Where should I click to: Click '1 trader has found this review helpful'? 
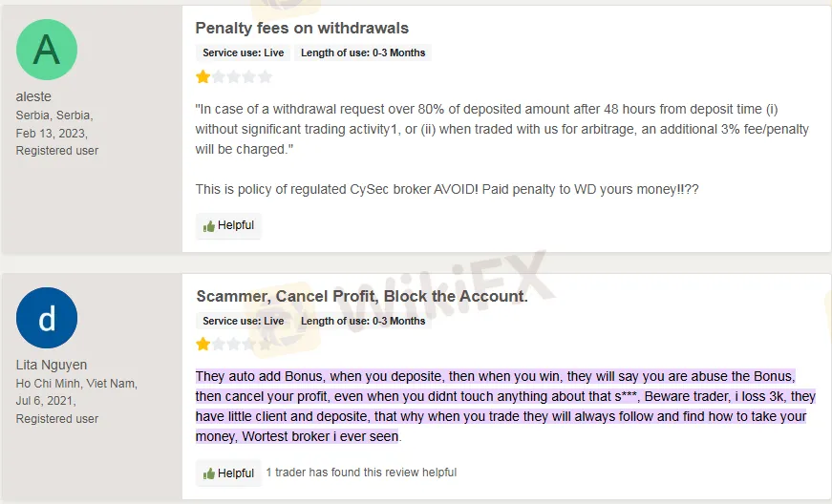pyautogui.click(x=361, y=472)
